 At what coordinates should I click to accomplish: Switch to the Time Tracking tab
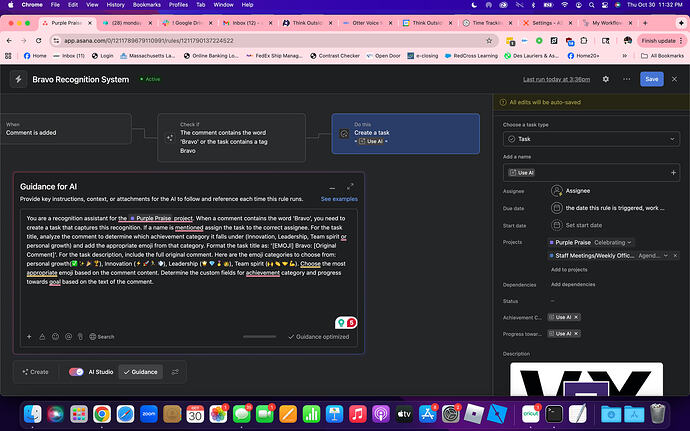(x=486, y=23)
